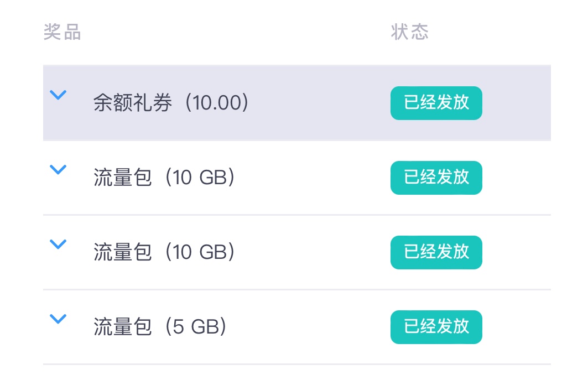The height and width of the screenshot is (380, 588).
Task: Click 已经发放 badge in 流量包（5 GB）row
Action: pyautogui.click(x=436, y=327)
